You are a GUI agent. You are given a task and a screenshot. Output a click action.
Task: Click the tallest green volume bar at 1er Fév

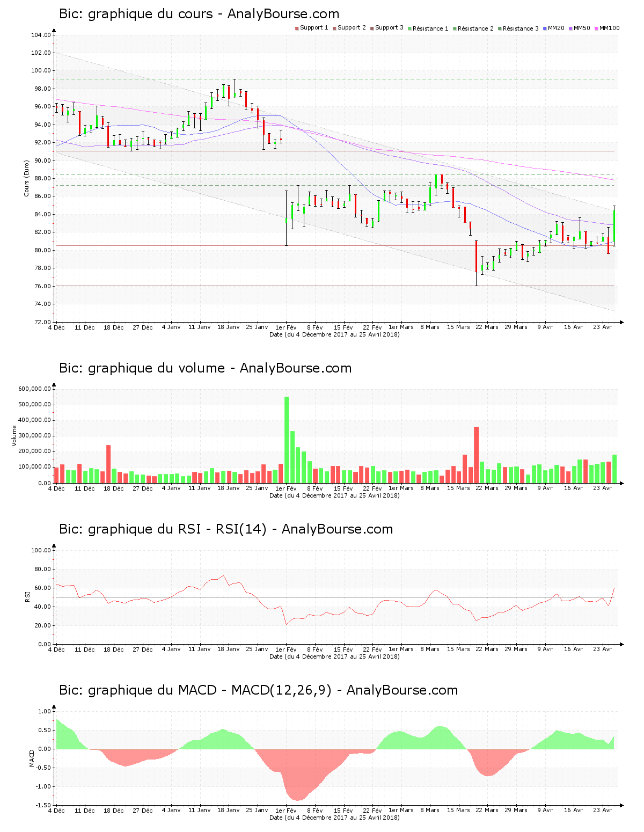point(287,440)
